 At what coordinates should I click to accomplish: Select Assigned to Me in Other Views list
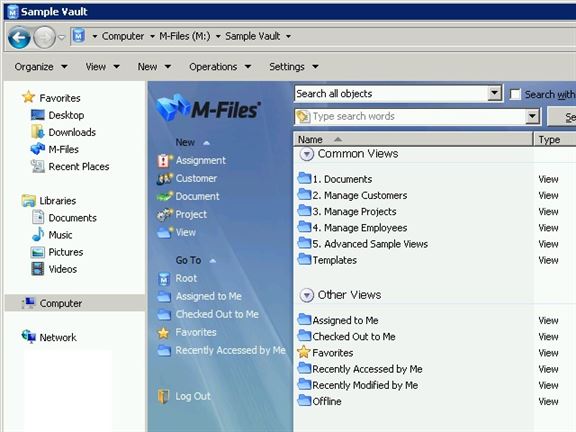338,320
